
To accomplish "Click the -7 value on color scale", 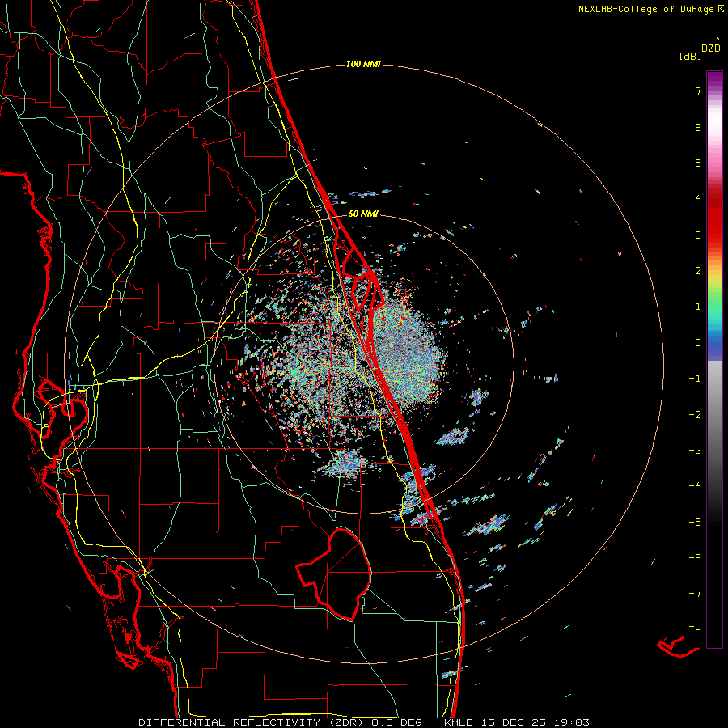I will (x=695, y=594).
